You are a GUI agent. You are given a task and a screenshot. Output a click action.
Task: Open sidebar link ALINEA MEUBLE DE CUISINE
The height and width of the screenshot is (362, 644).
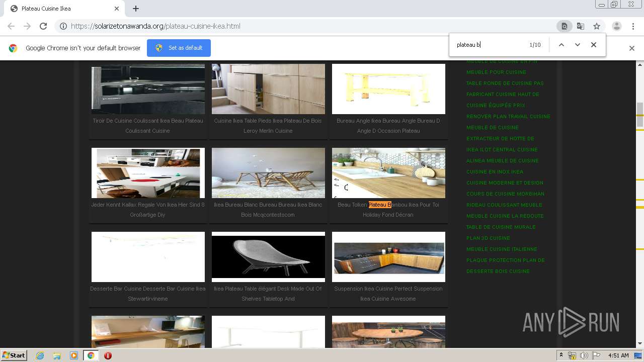click(503, 161)
